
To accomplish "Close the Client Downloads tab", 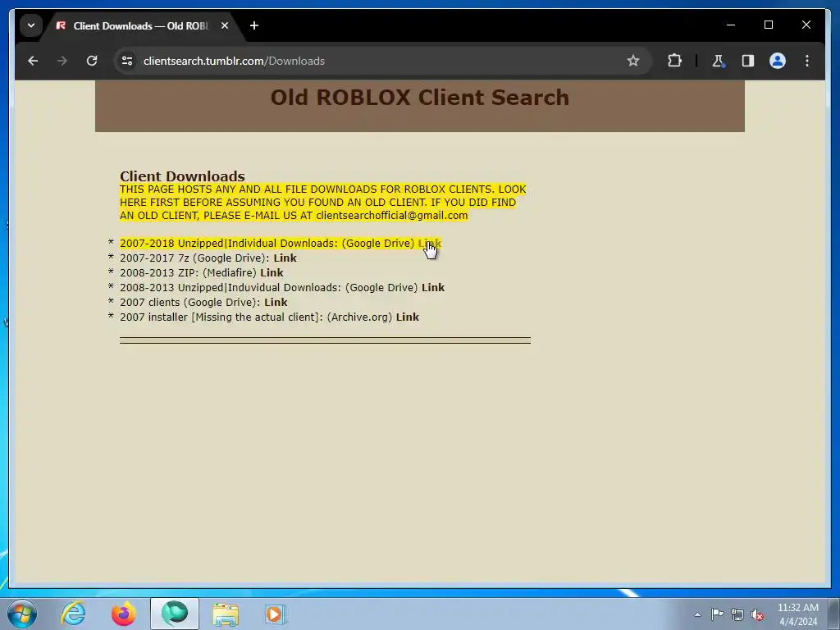I will [225, 25].
